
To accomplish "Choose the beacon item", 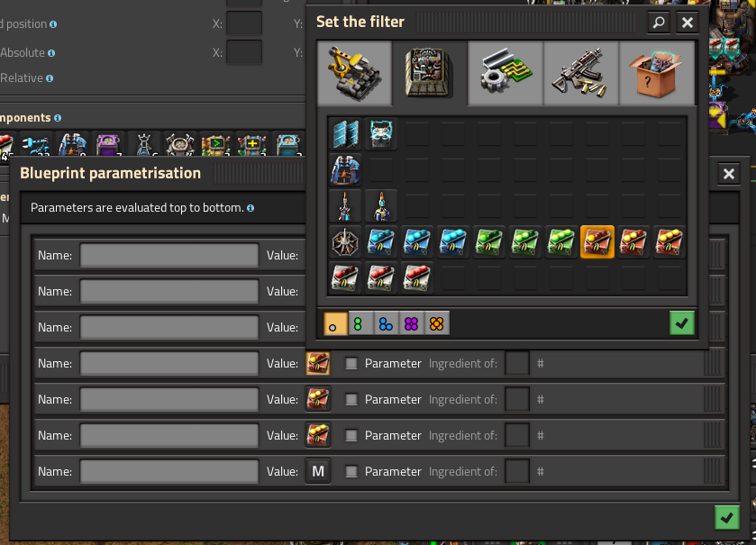I will (345, 242).
